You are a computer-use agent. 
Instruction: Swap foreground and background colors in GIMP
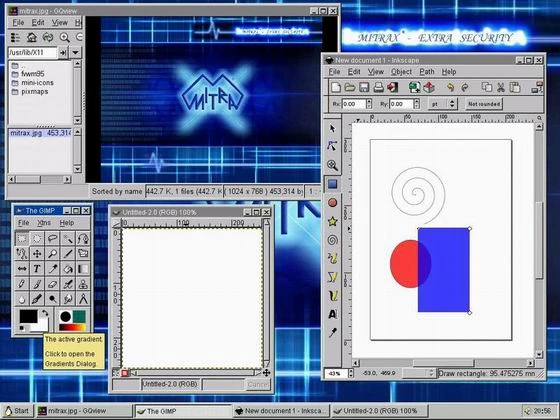coord(44,313)
